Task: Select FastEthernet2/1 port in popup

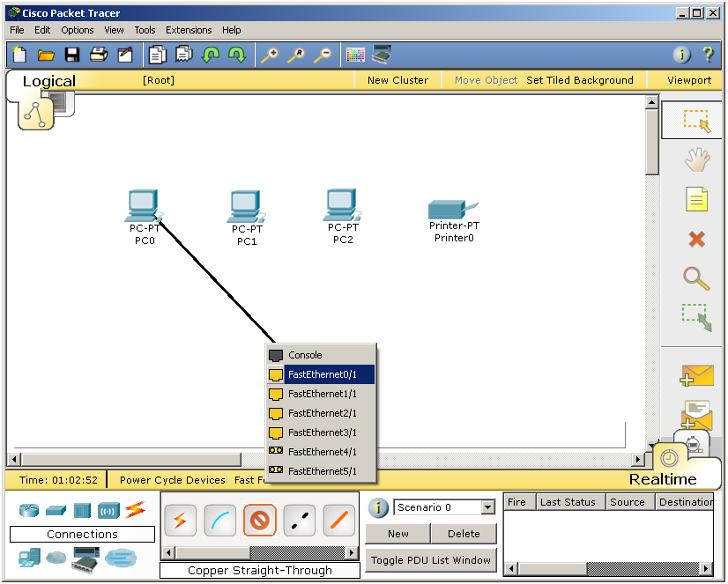Action: click(321, 413)
